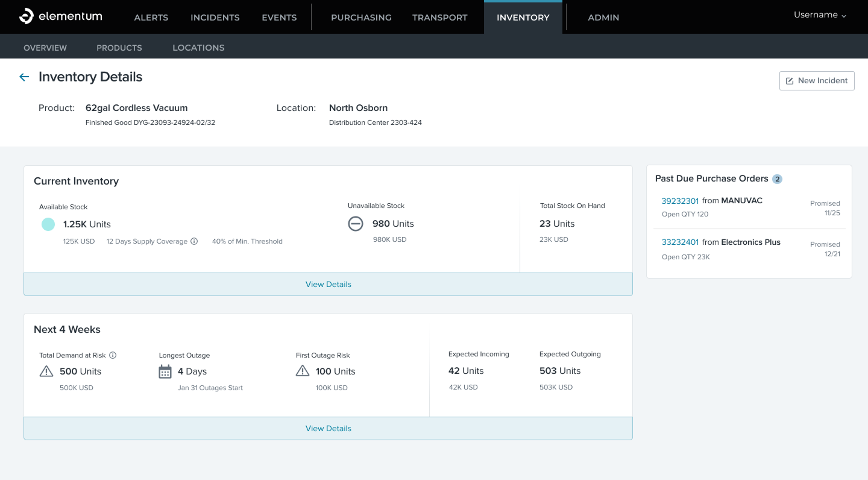Click the 500 Units demand at risk value
Viewport: 868px width, 480px height.
(80, 371)
